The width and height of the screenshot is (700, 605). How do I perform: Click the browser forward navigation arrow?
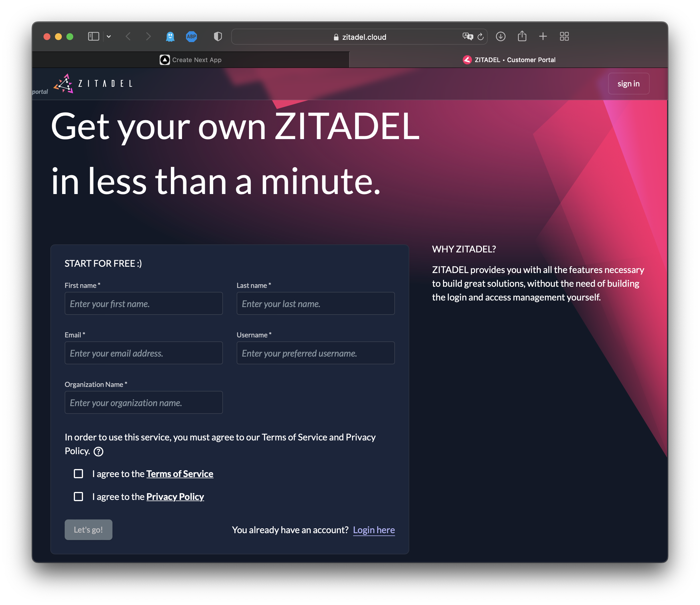point(148,37)
